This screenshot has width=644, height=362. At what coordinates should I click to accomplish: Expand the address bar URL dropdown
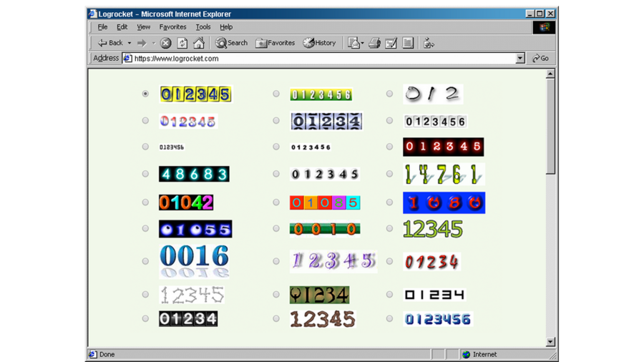[520, 59]
